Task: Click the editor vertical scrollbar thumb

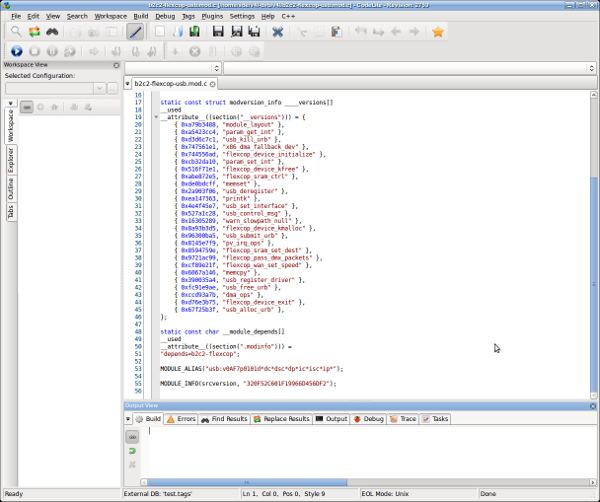Action: (x=594, y=284)
